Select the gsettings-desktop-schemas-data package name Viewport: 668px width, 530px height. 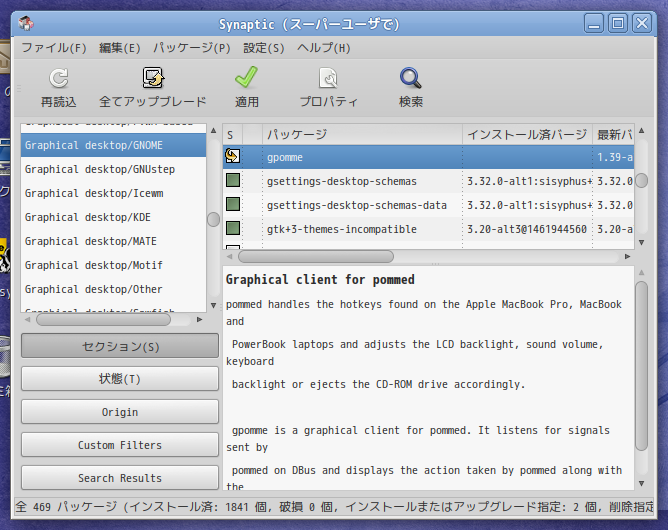point(357,205)
